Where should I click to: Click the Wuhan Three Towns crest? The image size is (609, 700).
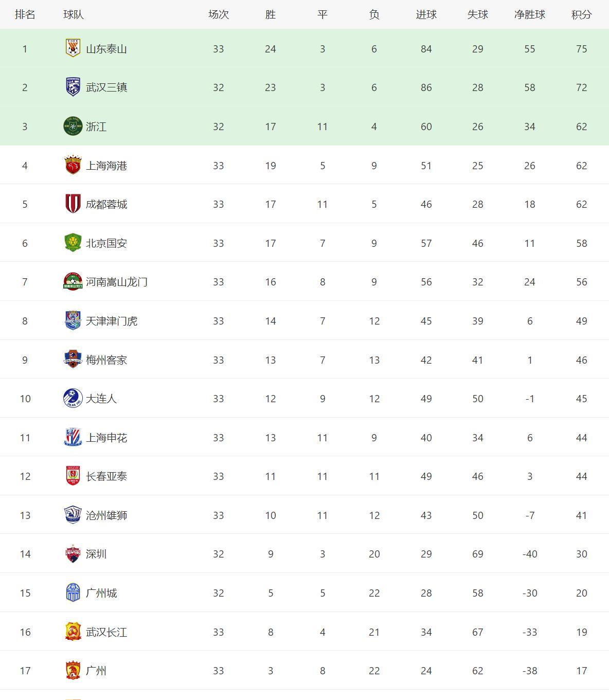[x=73, y=87]
